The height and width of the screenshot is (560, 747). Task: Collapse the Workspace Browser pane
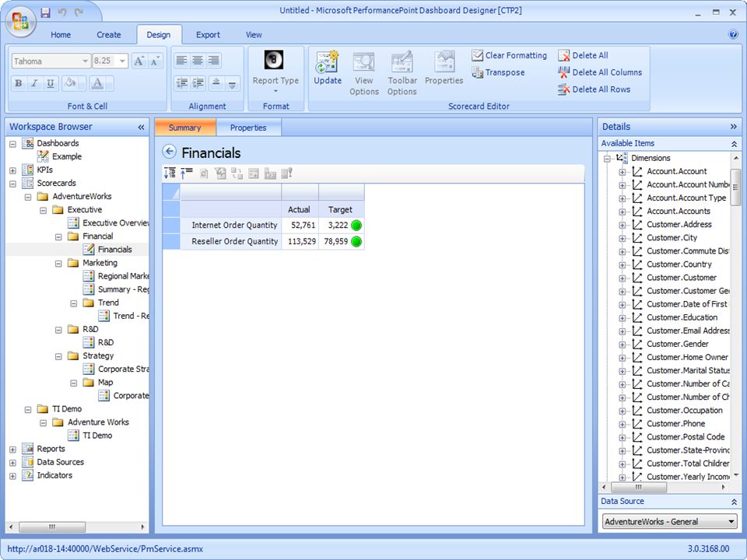coord(141,127)
